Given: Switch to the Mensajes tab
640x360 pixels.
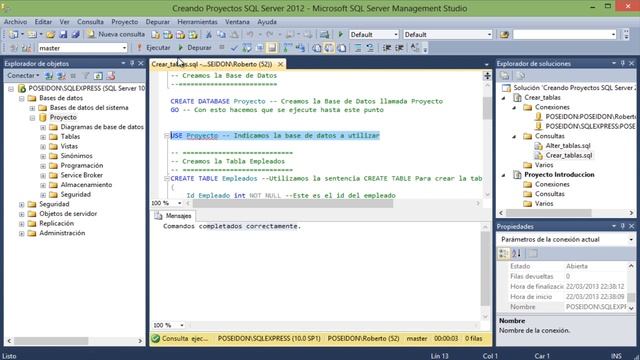Looking at the screenshot, I should tap(173, 216).
